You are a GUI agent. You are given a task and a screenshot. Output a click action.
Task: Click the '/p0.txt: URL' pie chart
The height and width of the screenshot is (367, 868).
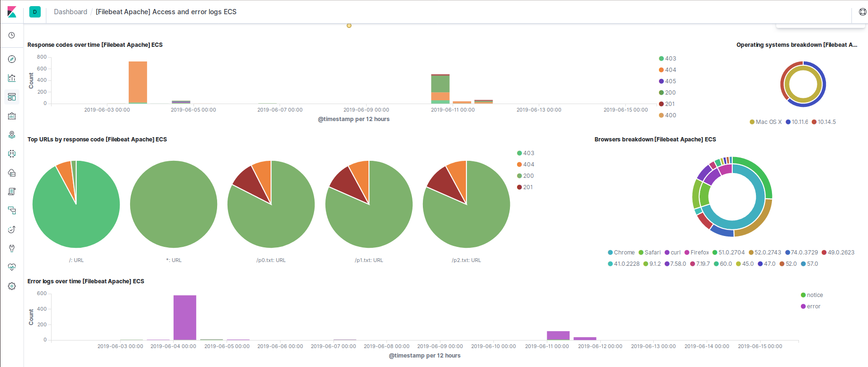271,204
